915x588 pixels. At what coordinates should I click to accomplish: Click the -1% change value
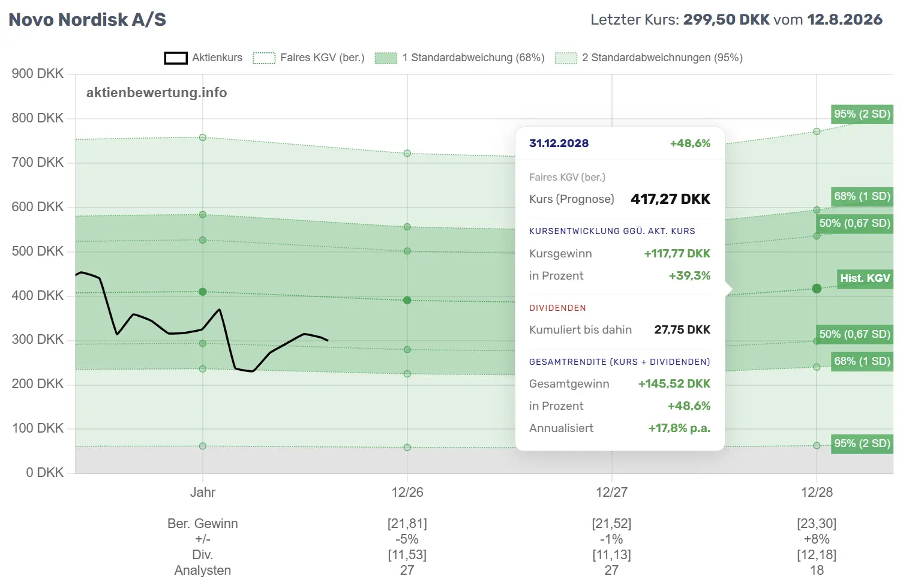click(611, 539)
